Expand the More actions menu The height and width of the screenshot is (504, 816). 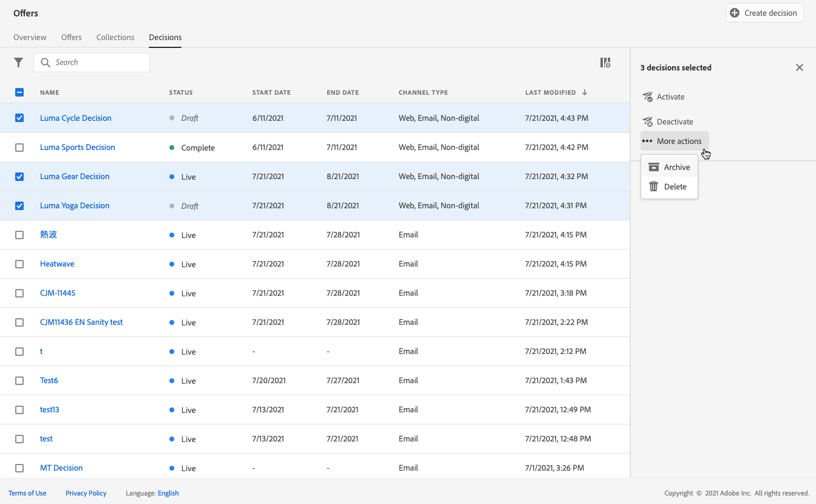(674, 141)
